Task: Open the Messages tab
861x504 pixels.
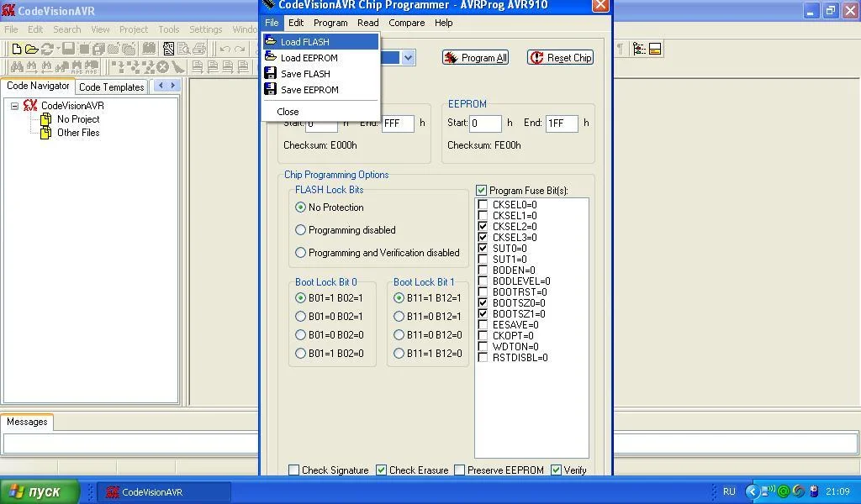Action: (x=27, y=422)
